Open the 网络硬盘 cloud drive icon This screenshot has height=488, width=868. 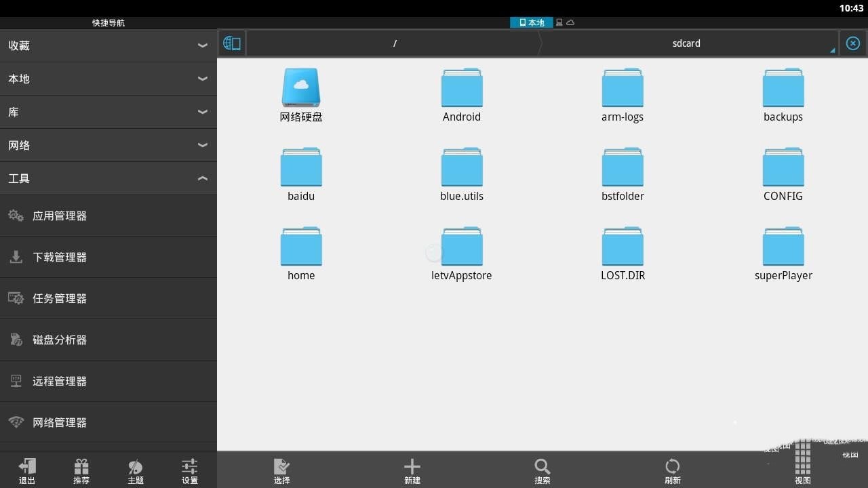click(301, 88)
